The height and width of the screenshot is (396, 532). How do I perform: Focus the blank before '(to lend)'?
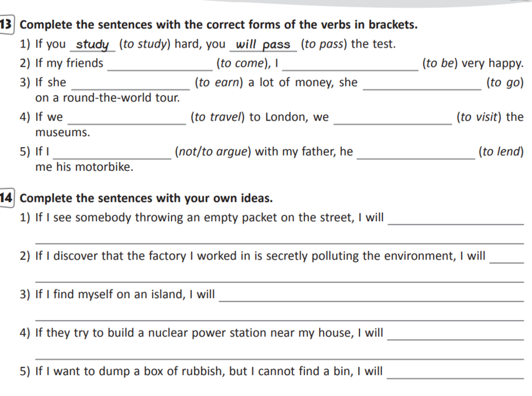coord(416,153)
